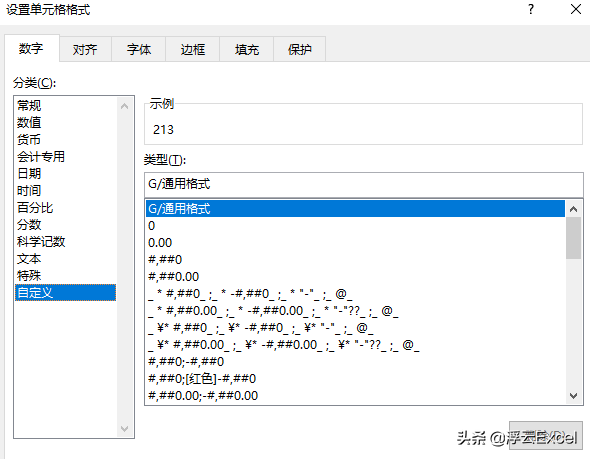Switch to the 保护 tab
This screenshot has width=590, height=459.
tap(300, 49)
